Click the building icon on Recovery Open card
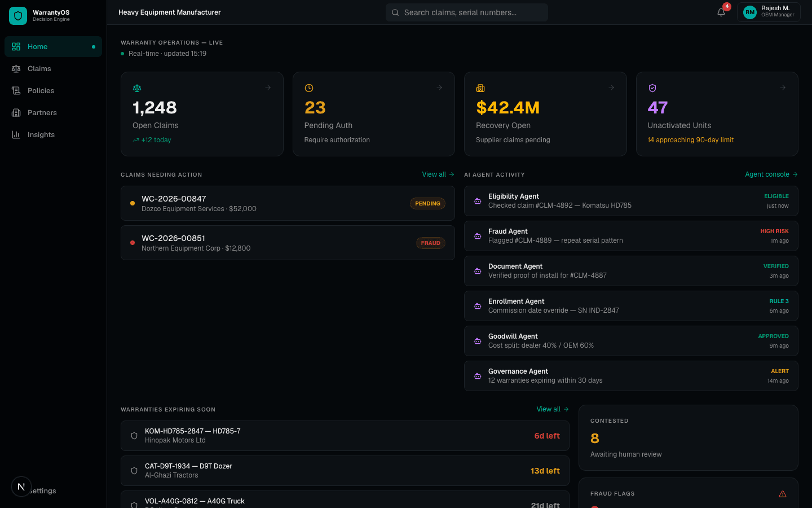This screenshot has height=508, width=812. [480, 88]
